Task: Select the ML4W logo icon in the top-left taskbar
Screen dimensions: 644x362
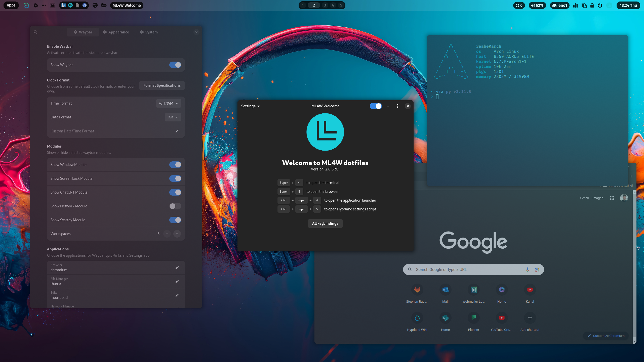Action: coord(70,5)
